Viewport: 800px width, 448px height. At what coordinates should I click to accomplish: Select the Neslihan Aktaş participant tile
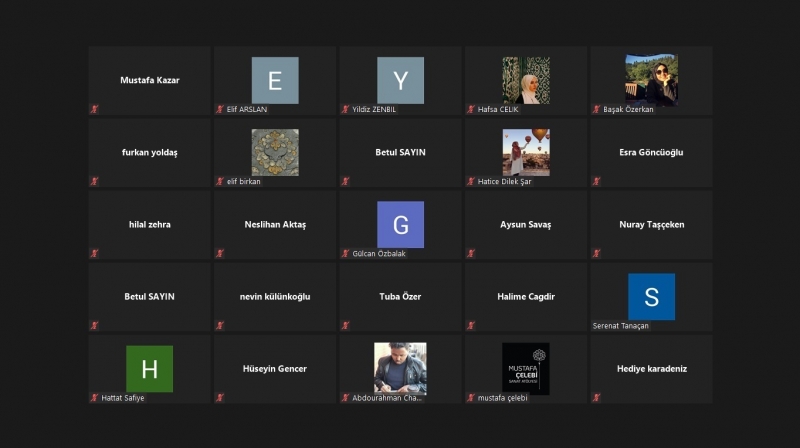click(275, 225)
